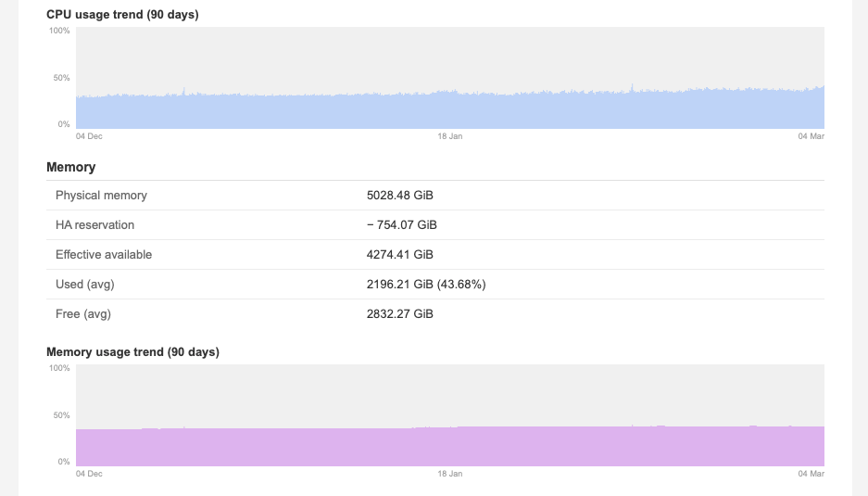This screenshot has height=496, width=868.
Task: Click the − 754.07 GiB reservation value
Action: tap(402, 225)
